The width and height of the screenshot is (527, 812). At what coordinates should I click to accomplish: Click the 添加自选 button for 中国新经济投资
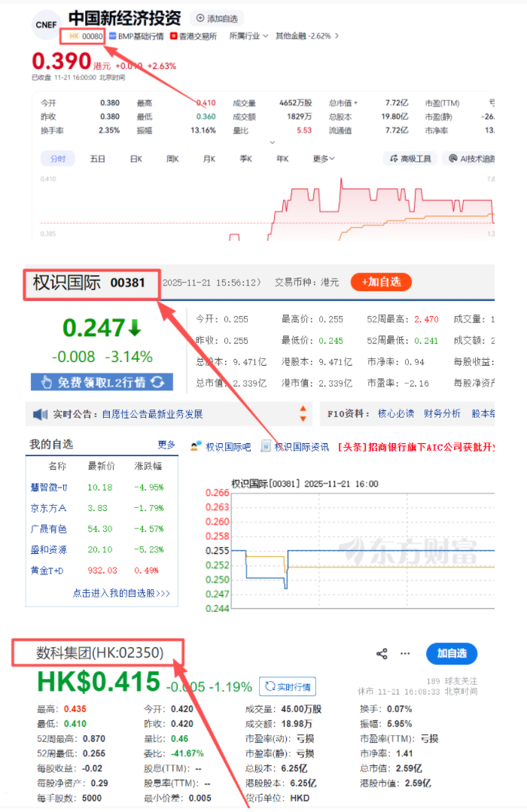pyautogui.click(x=216, y=18)
